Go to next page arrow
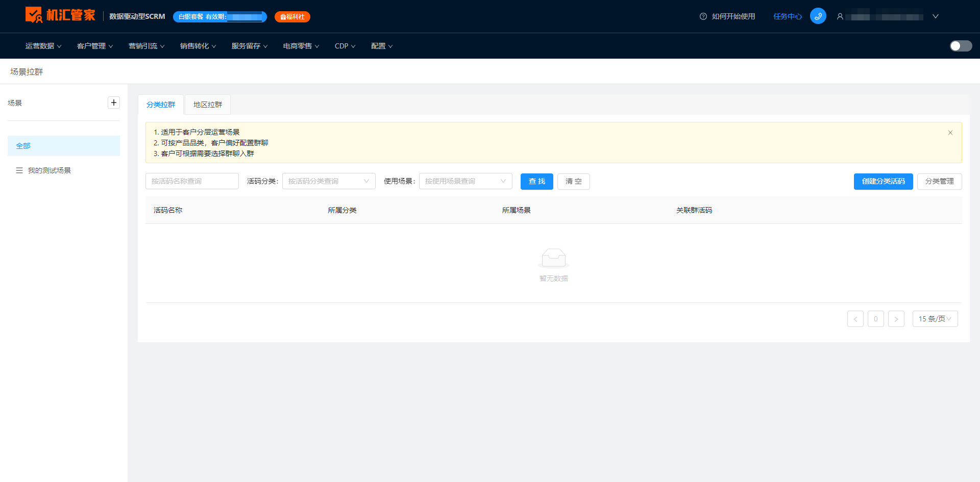 pos(896,319)
